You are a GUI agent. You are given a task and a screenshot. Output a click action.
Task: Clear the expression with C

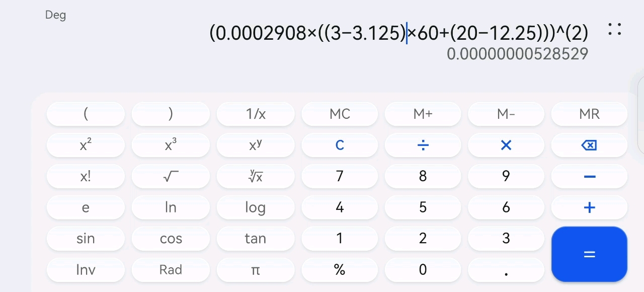(340, 145)
